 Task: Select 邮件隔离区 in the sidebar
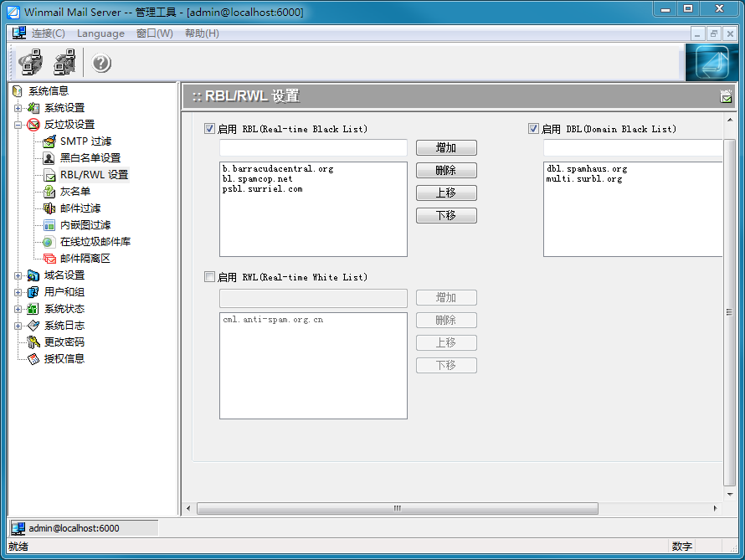point(85,259)
